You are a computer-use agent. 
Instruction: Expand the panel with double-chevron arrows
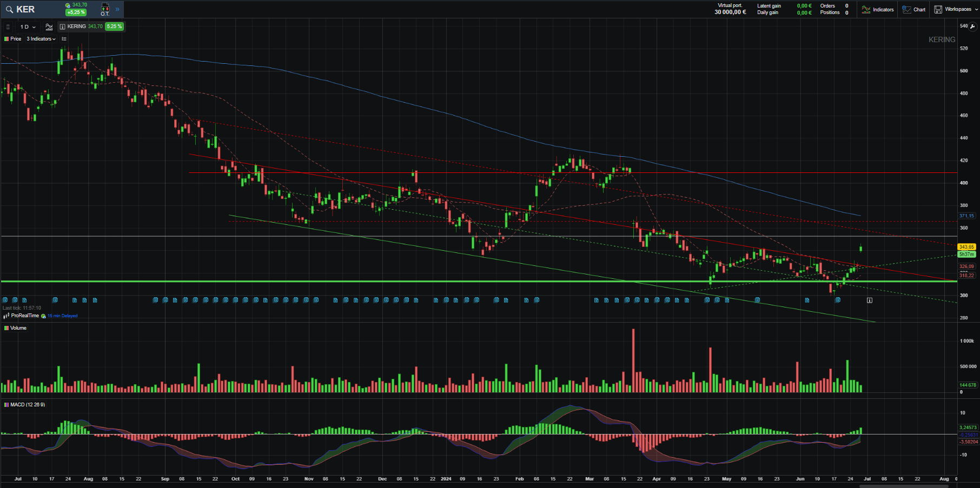[x=117, y=9]
